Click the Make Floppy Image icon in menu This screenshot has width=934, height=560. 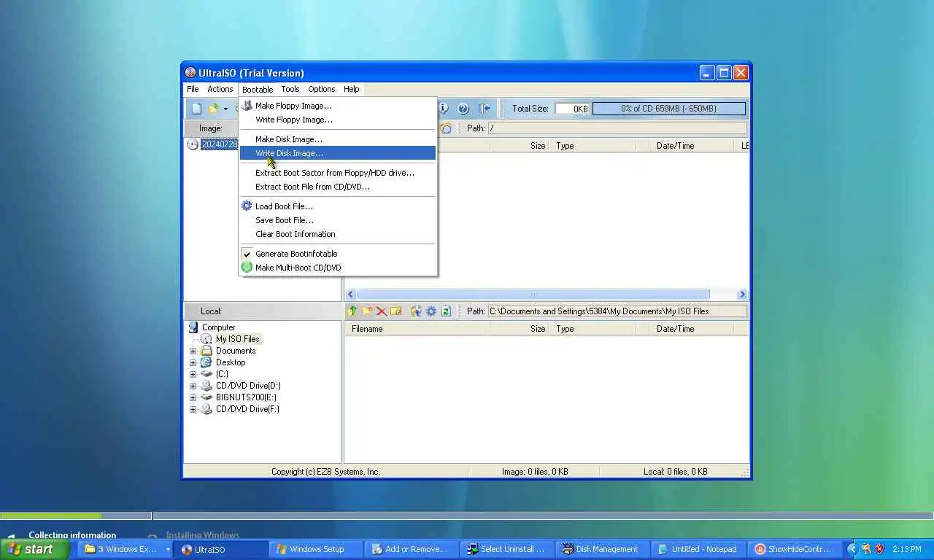(x=247, y=106)
